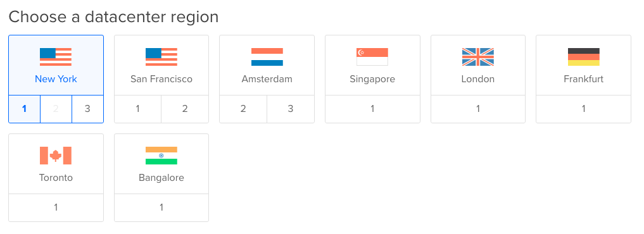
Task: Click the Frankfurt region label
Action: [584, 79]
